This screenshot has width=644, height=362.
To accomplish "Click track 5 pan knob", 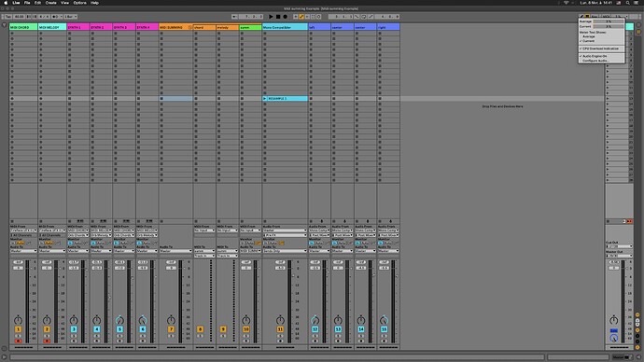I will (119, 320).
